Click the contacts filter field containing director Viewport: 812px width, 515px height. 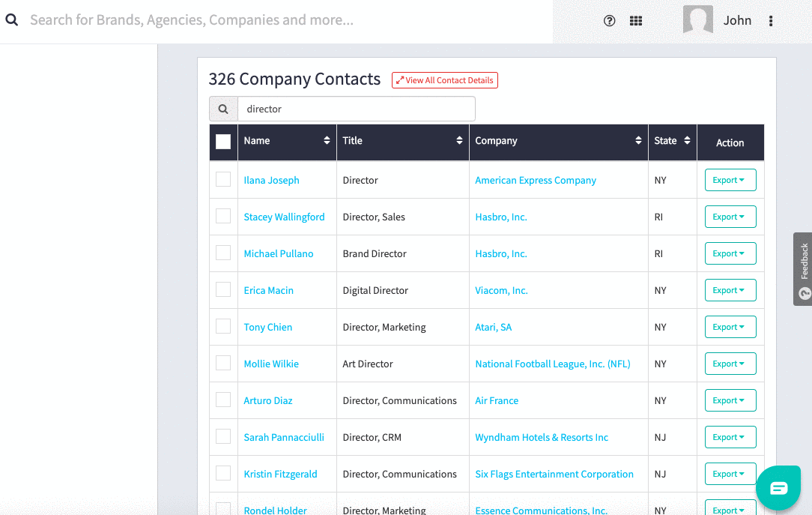pyautogui.click(x=357, y=109)
